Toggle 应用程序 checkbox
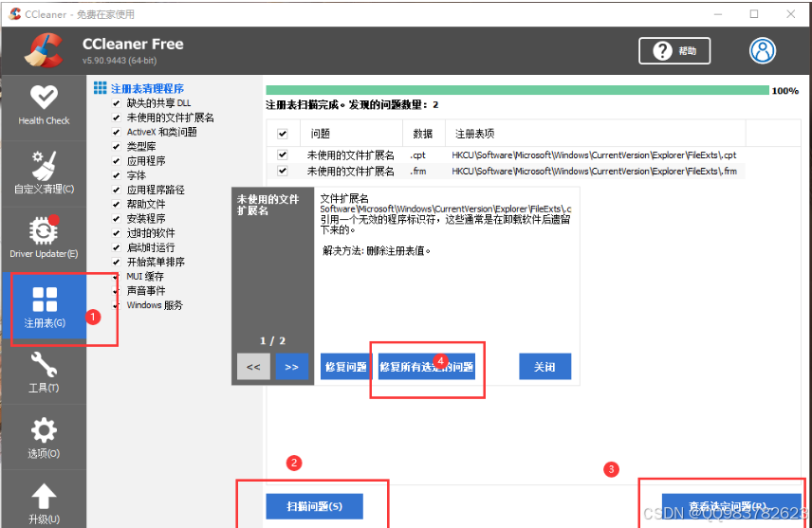Screen dimensions: 812x528 coord(116,161)
